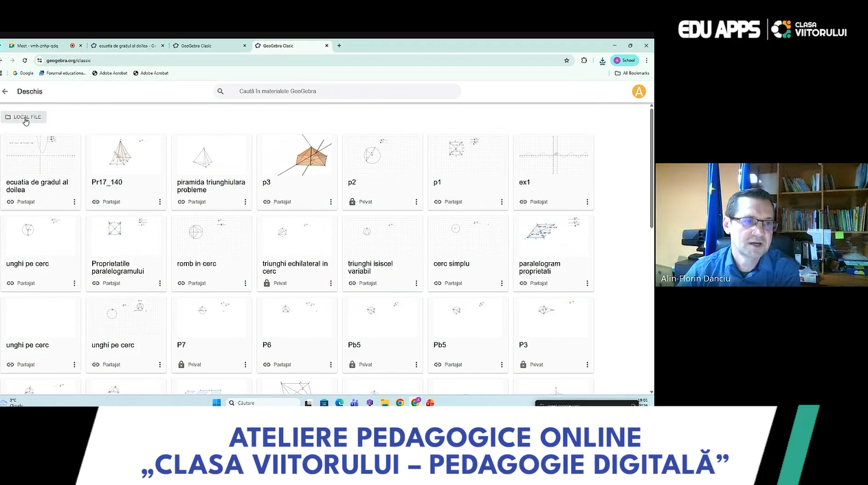The image size is (868, 485).
Task: Open the triunghi isiscel variabil material
Action: pyautogui.click(x=383, y=253)
